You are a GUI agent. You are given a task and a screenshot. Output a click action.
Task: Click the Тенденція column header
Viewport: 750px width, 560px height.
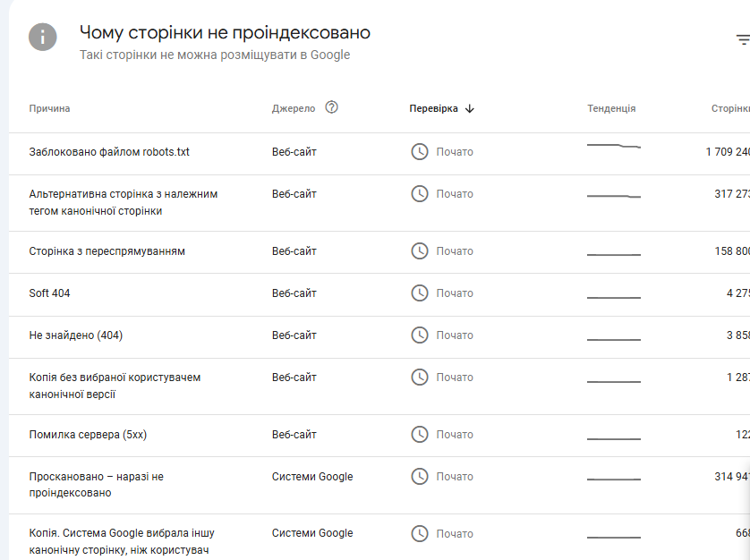[611, 108]
